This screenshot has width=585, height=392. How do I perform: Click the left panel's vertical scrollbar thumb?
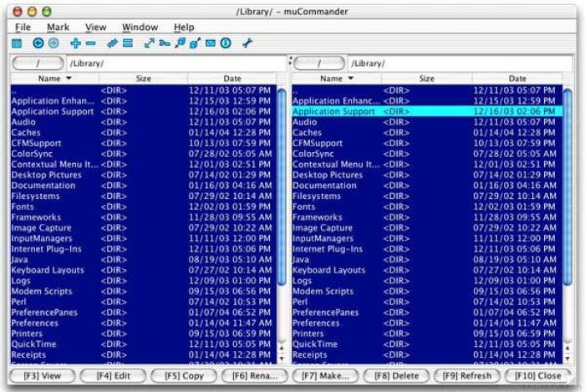click(282, 187)
